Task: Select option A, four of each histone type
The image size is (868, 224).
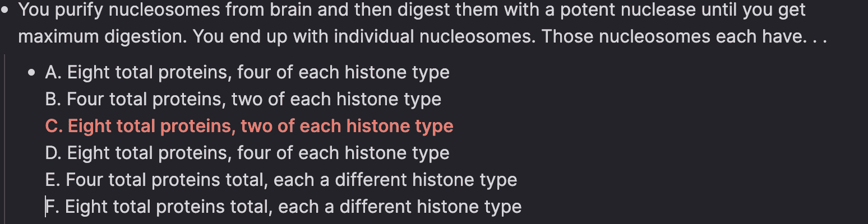Action: point(247,73)
